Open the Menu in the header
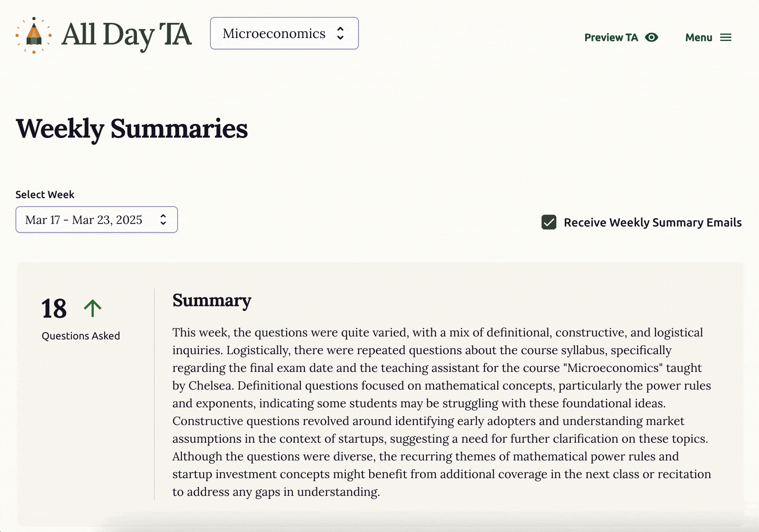This screenshot has height=532, width=759. pos(708,37)
